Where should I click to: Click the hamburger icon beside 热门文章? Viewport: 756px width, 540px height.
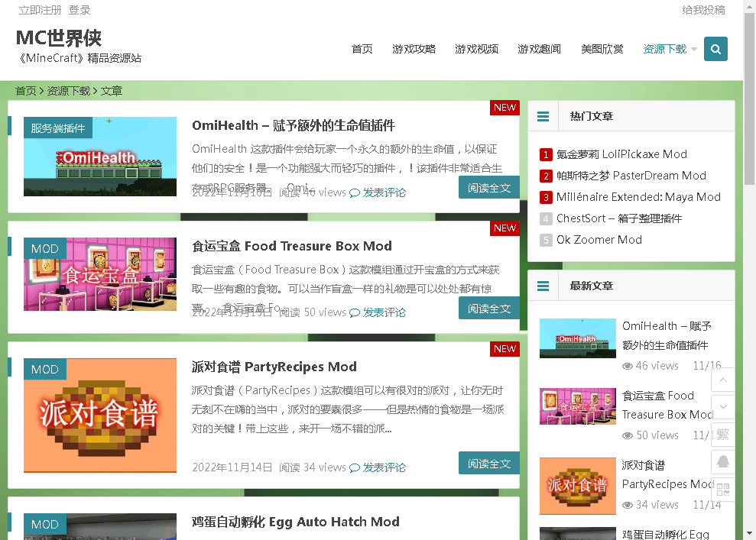pos(543,116)
